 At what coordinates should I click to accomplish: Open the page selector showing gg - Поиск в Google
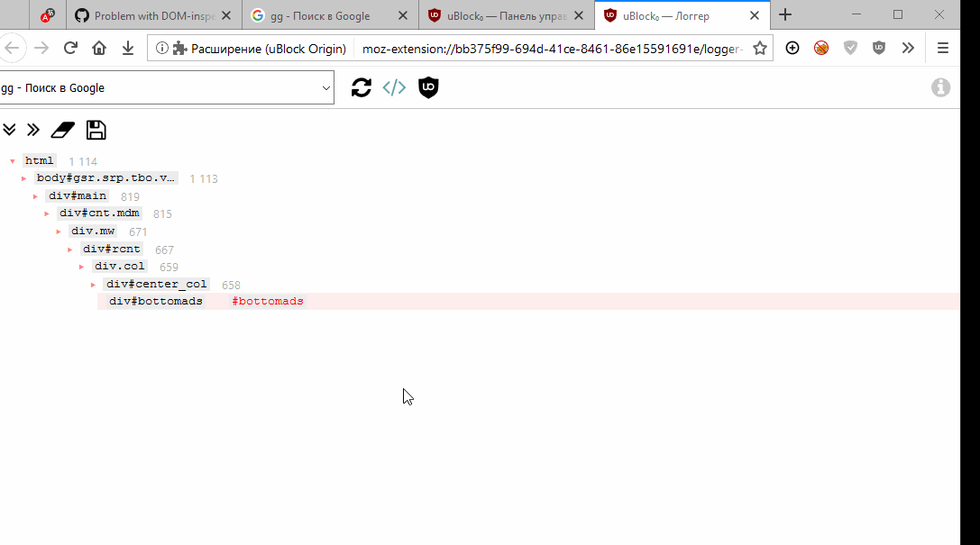coord(168,87)
